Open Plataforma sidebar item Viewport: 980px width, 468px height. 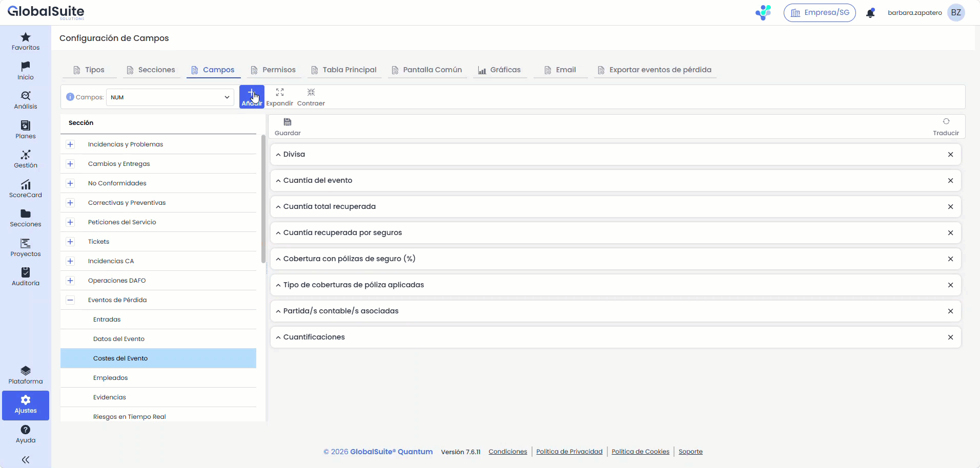(x=26, y=375)
